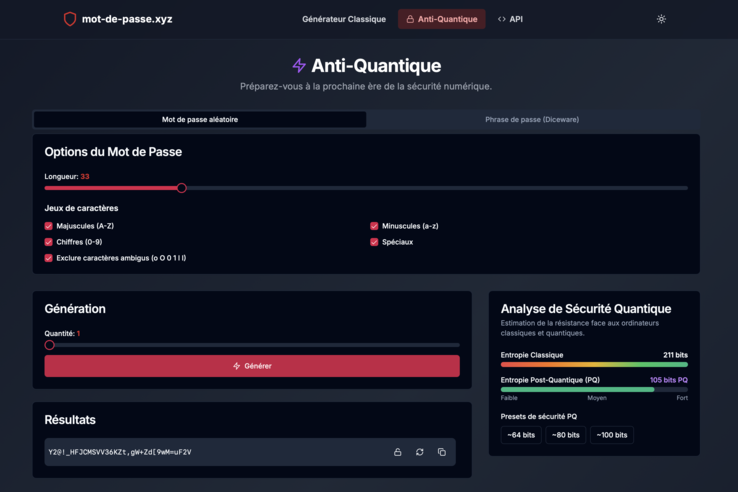Switch to Phrase de passe (Diceware) tab
The width and height of the screenshot is (738, 492).
point(532,119)
